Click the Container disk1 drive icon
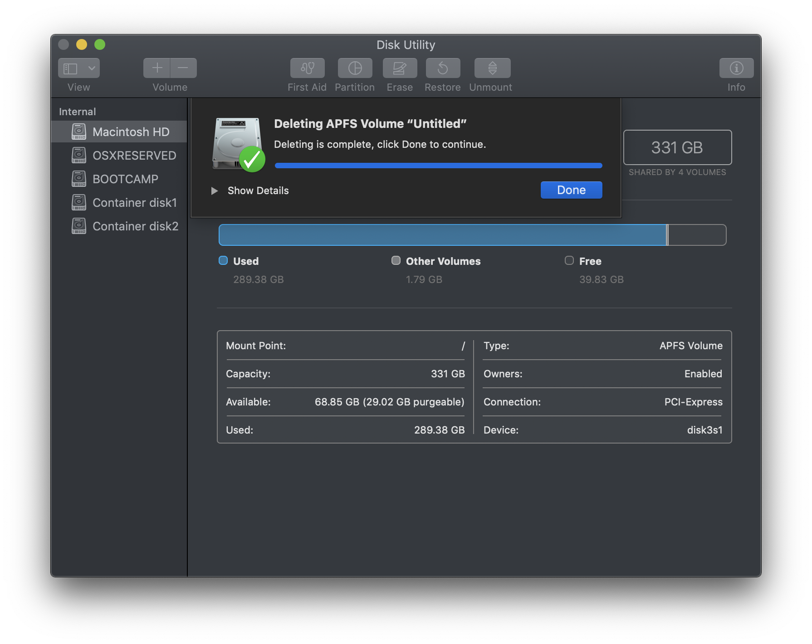The image size is (812, 644). [79, 202]
